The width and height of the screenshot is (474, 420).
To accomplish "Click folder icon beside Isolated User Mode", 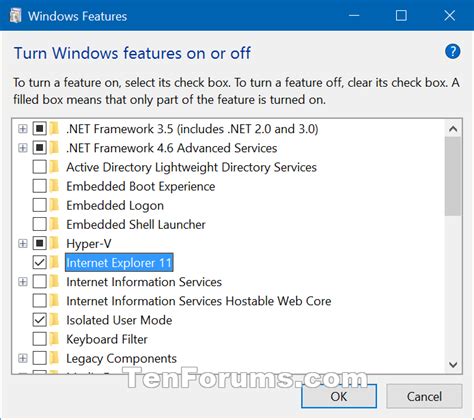I will (54, 320).
